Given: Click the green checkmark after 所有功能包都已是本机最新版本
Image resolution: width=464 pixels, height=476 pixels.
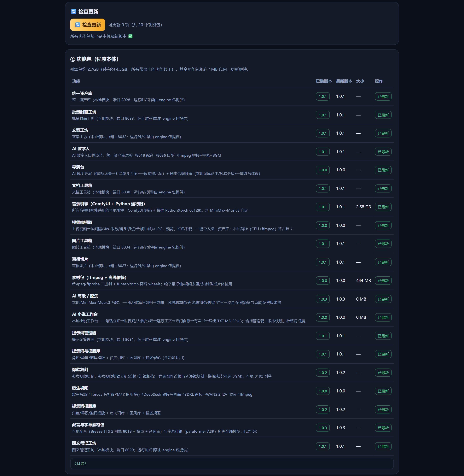Looking at the screenshot, I should tap(130, 36).
